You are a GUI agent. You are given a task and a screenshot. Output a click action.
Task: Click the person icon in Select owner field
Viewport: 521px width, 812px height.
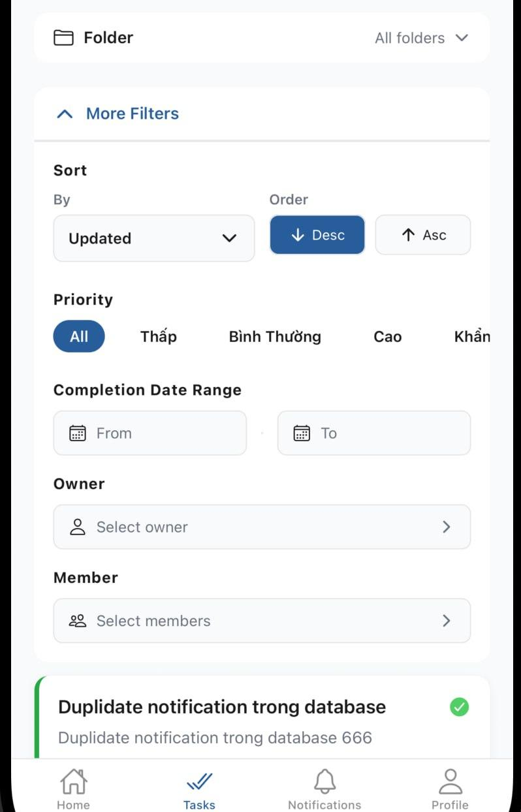78,527
